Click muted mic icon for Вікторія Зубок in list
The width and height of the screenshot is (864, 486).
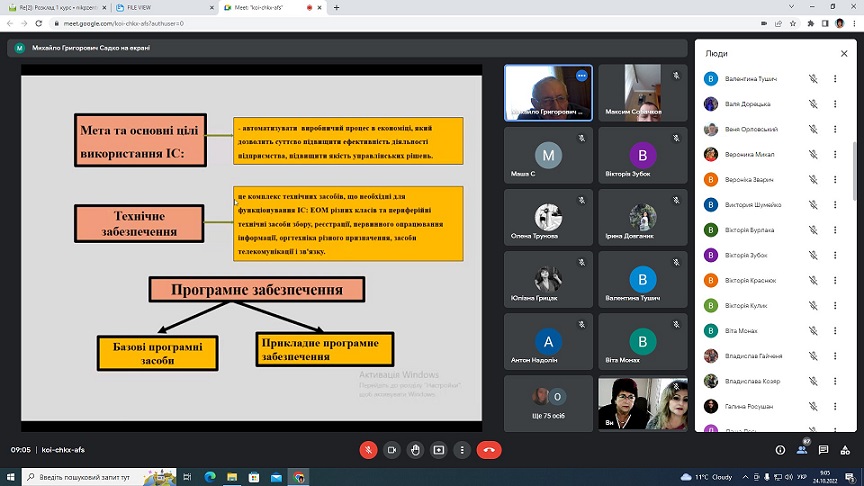[813, 255]
